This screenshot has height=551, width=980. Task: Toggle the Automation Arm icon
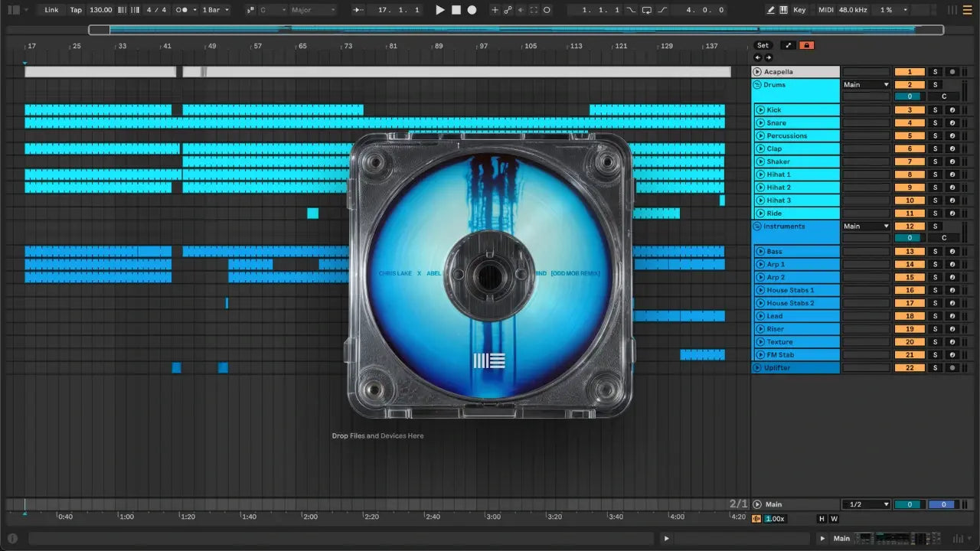[x=508, y=10]
